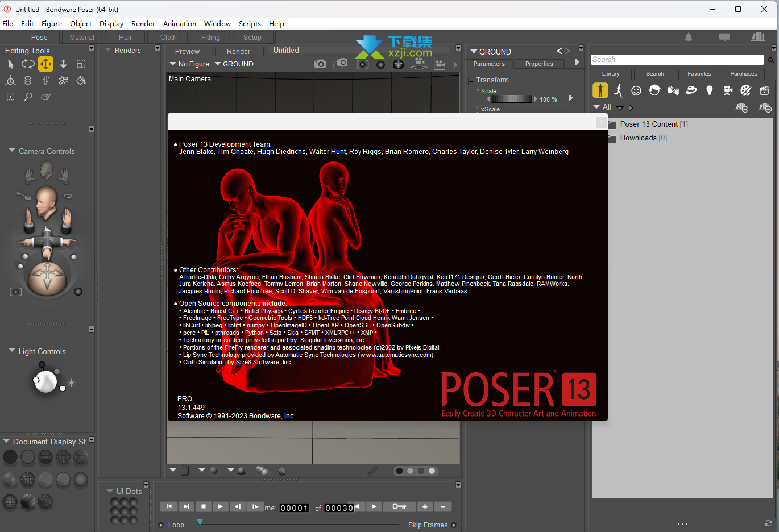Collapse the Light Controls panel
The width and height of the screenshot is (779, 532).
click(x=12, y=351)
